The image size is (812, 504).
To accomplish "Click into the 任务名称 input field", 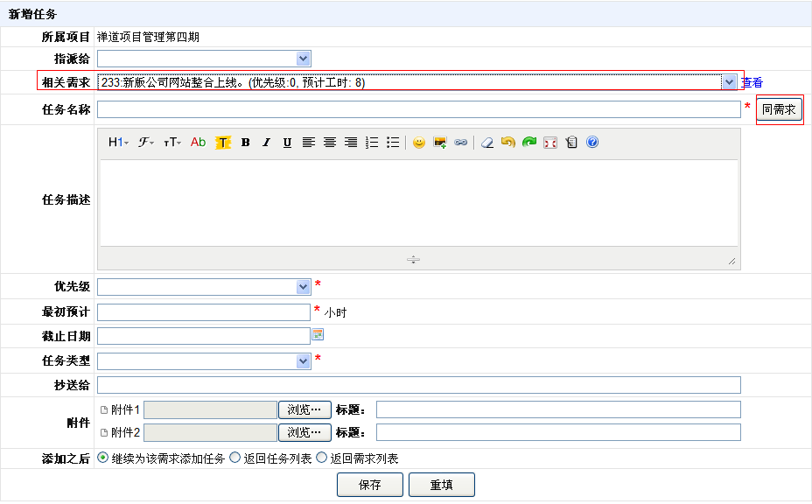I will [418, 109].
